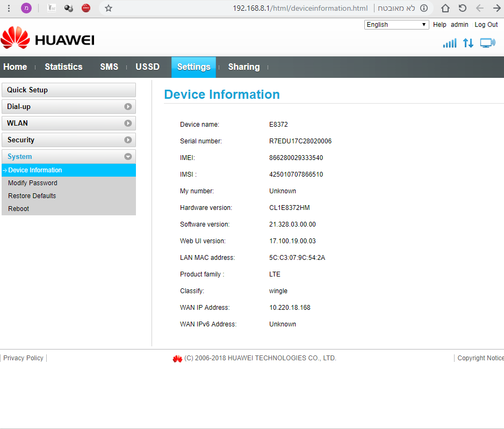Open the English language dropdown
The width and height of the screenshot is (504, 429).
397,25
